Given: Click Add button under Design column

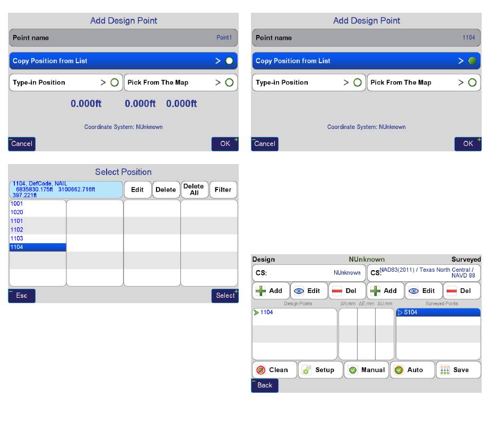Looking at the screenshot, I should pos(271,291).
